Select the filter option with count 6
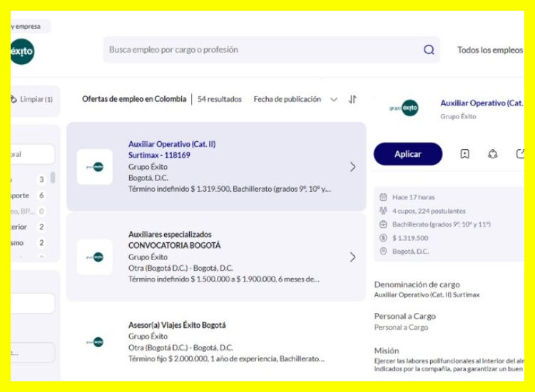The height and width of the screenshot is (392, 535). coord(29,195)
